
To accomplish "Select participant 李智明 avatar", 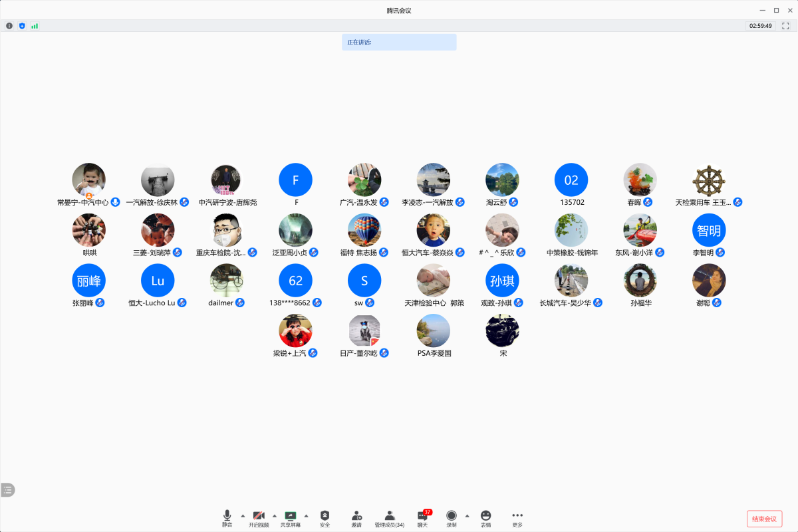I will click(709, 230).
